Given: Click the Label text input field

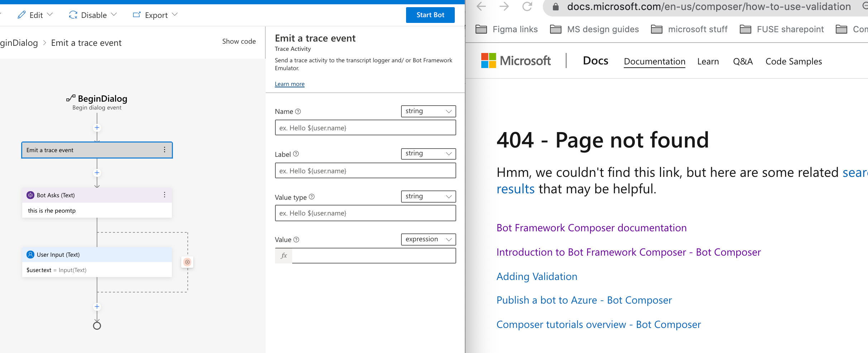Looking at the screenshot, I should 365,171.
